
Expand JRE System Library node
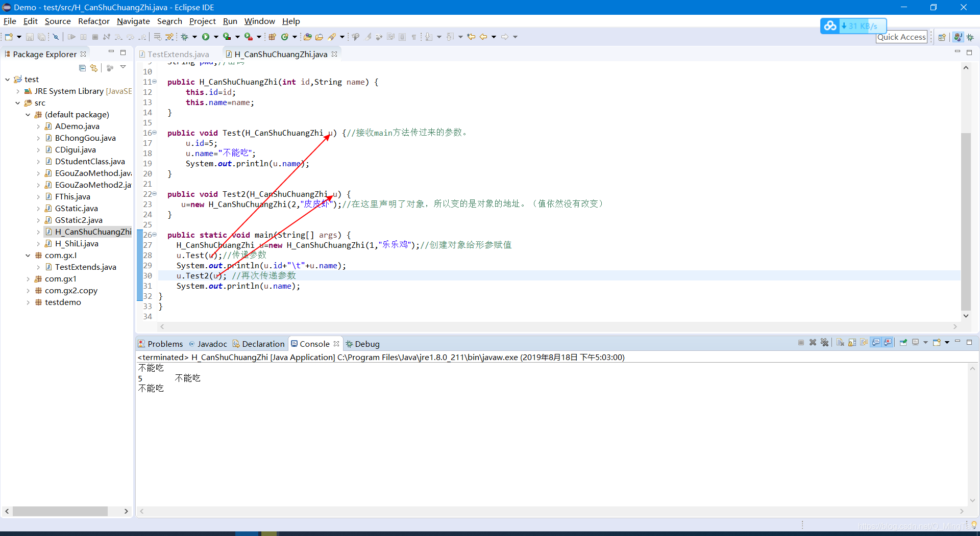18,91
